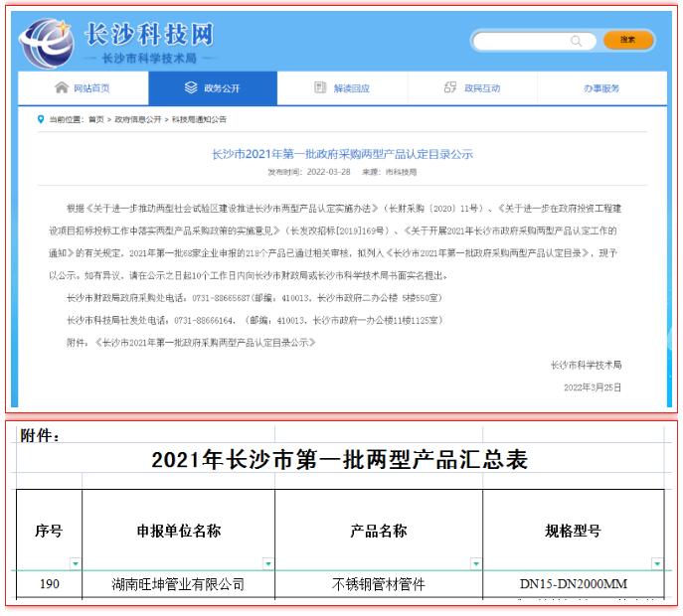Click the document icon beside 解读回应
This screenshot has height=616, width=683.
(321, 87)
